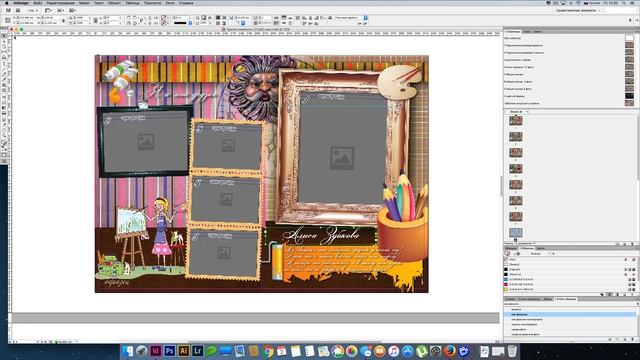Screen dimensions: 640x360
Task: Open the Calendar app from the Dock
Action: pyautogui.click(x=282, y=351)
